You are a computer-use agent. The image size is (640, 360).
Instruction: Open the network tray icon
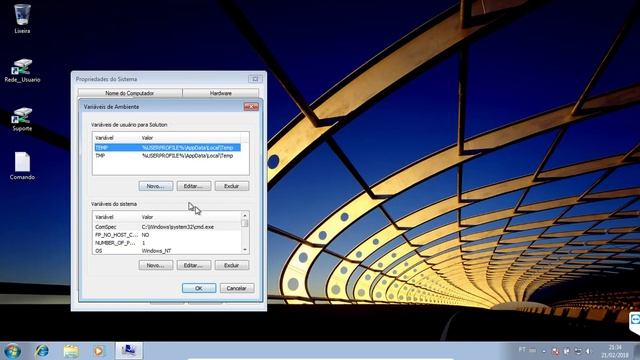(578, 351)
